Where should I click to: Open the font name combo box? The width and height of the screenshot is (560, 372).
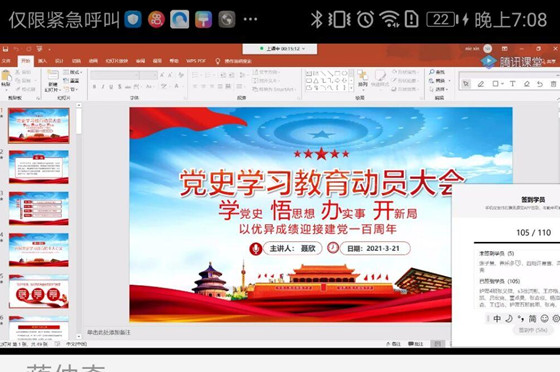pos(115,75)
